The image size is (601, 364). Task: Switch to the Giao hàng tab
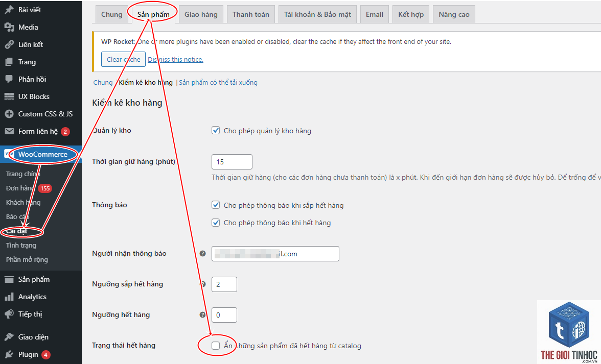(x=201, y=14)
